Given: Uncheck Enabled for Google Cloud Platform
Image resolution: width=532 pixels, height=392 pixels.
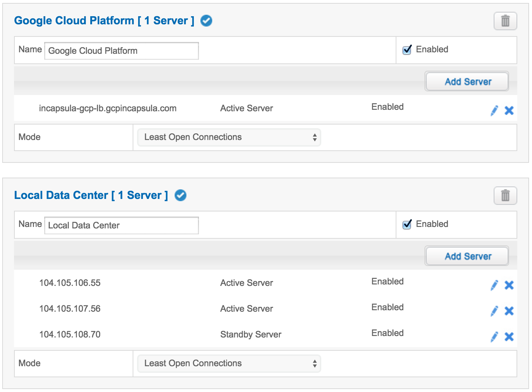Looking at the screenshot, I should tap(407, 50).
